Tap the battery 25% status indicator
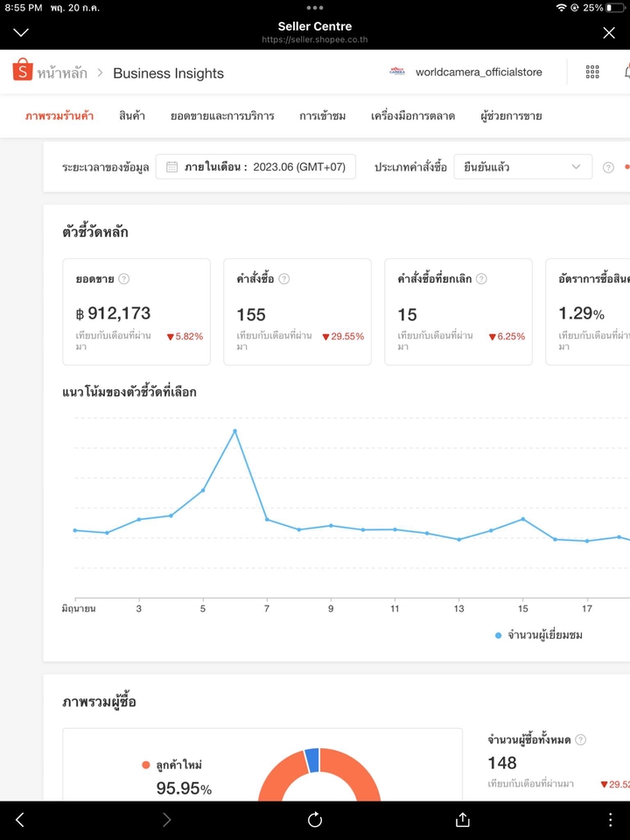The width and height of the screenshot is (630, 840). pos(604,8)
